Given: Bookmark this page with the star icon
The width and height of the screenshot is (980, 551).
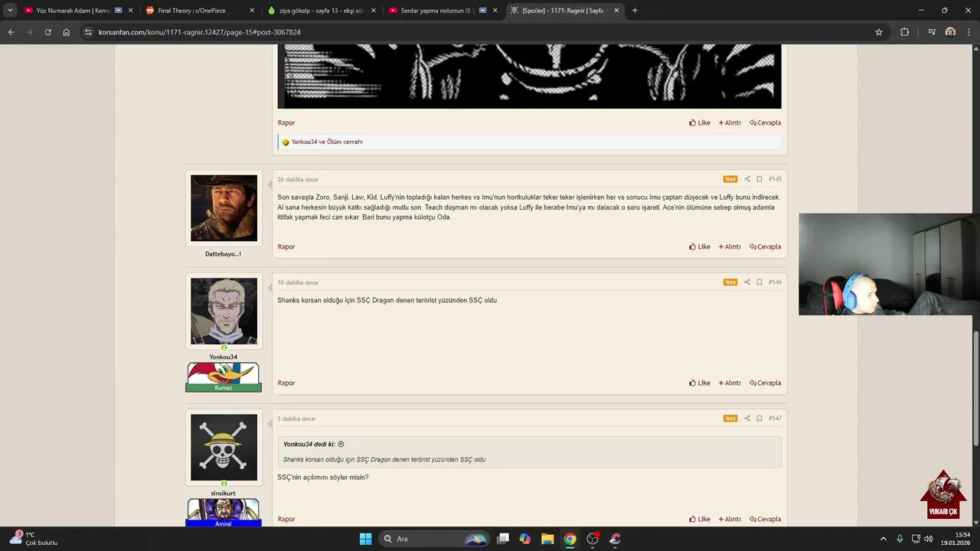Looking at the screenshot, I should [879, 32].
